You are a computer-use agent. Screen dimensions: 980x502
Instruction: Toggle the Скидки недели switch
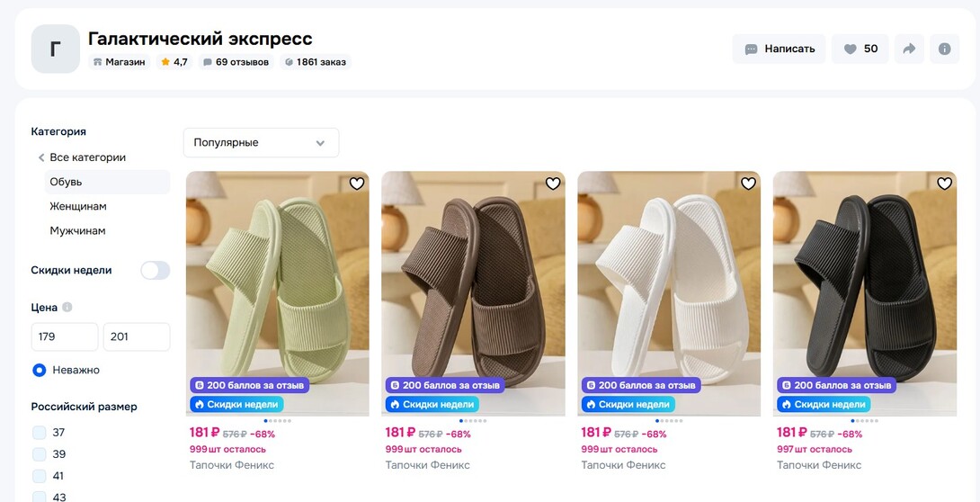(x=155, y=270)
